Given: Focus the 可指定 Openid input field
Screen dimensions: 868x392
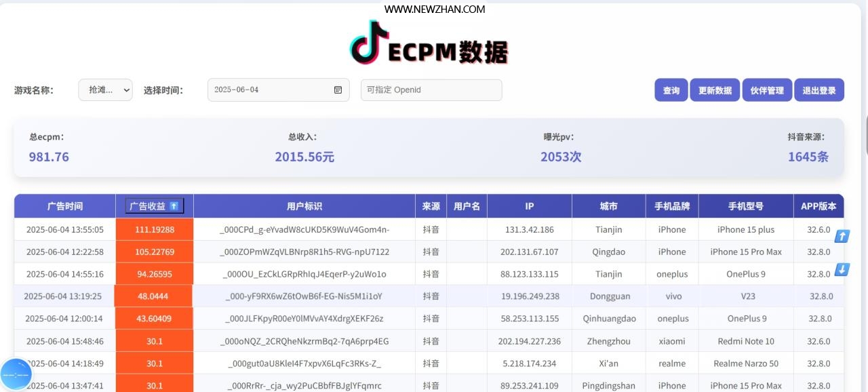Looking at the screenshot, I should coord(431,90).
